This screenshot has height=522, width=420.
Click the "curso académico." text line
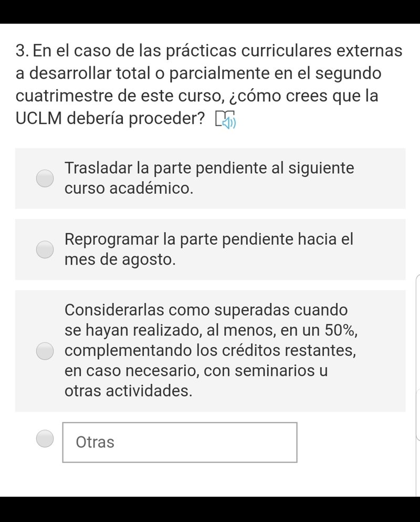click(129, 189)
